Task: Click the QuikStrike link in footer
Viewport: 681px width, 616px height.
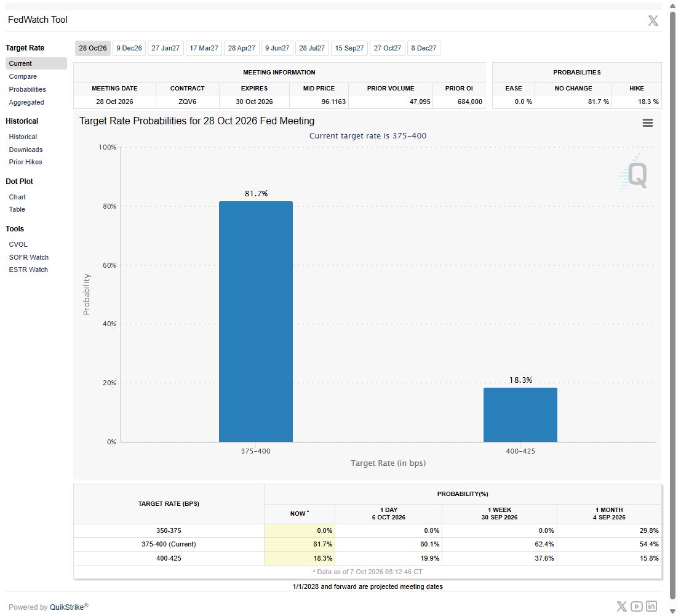Action: pos(66,607)
